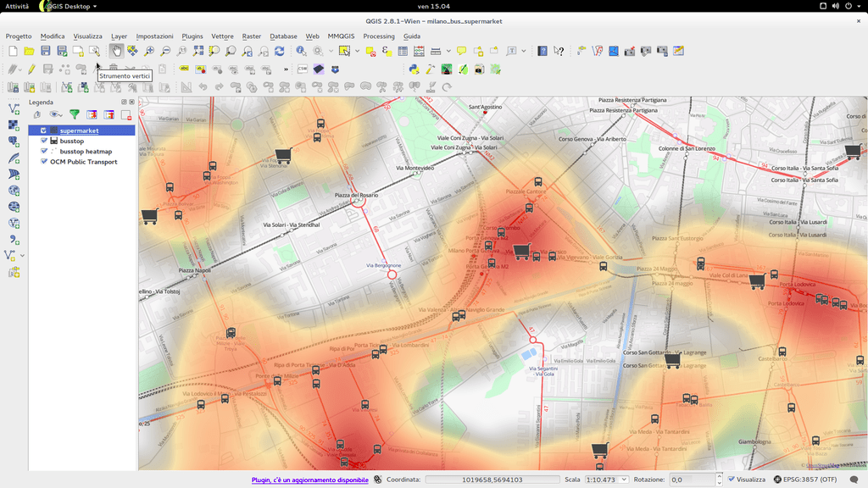Toggle the Visualizza render checkbox
868x488 pixels.
pos(732,480)
